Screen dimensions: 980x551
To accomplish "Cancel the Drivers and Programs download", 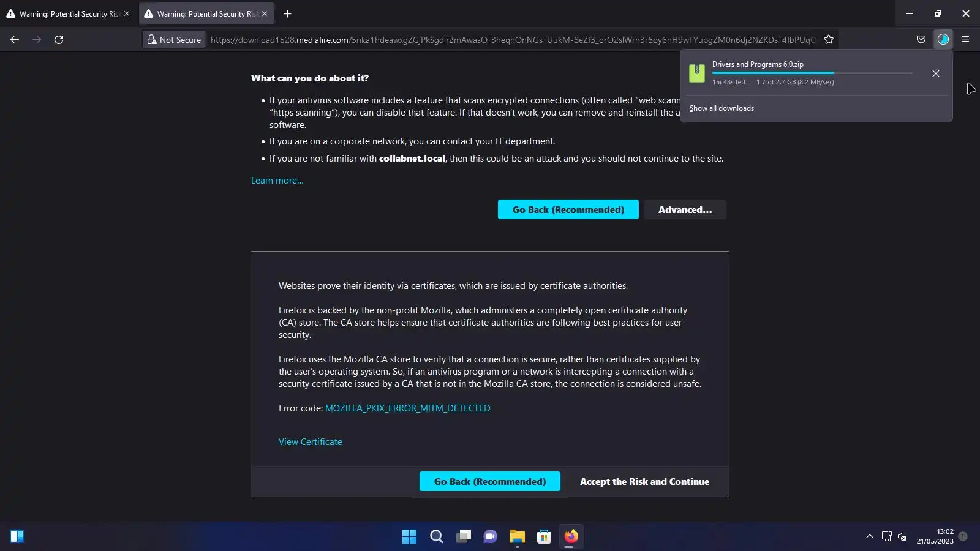I will tap(936, 73).
